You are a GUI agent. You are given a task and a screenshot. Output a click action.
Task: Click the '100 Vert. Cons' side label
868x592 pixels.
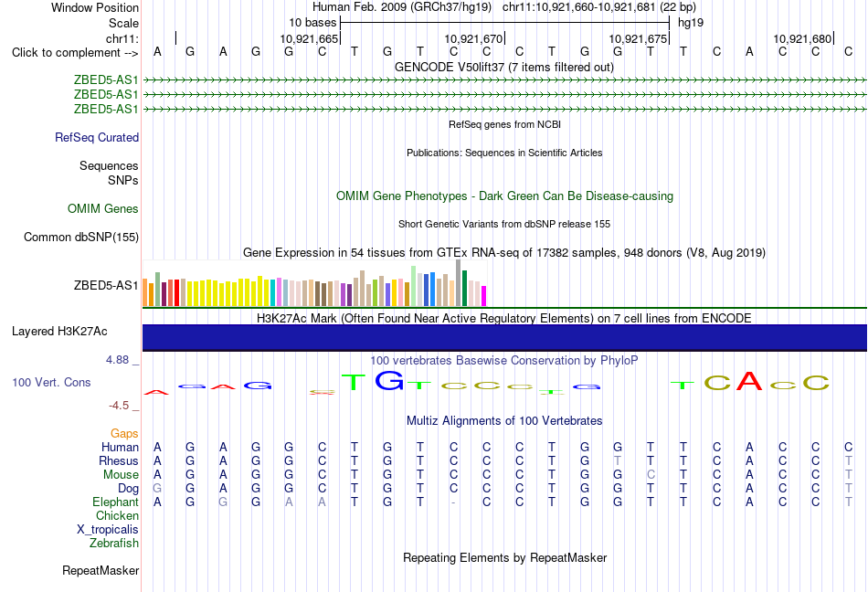click(51, 382)
